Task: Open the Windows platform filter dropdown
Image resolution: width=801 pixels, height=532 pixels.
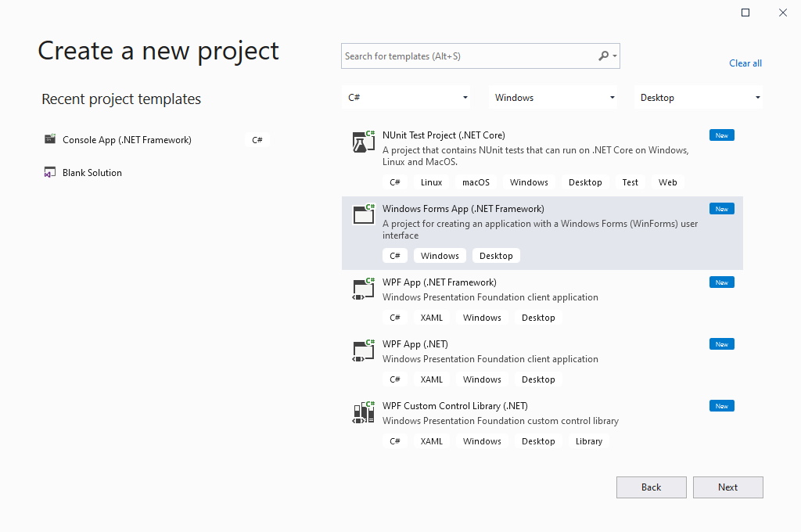Action: coord(553,97)
